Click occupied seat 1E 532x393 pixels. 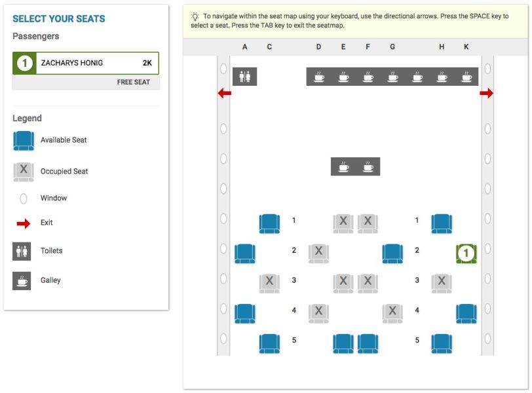pyautogui.click(x=343, y=224)
